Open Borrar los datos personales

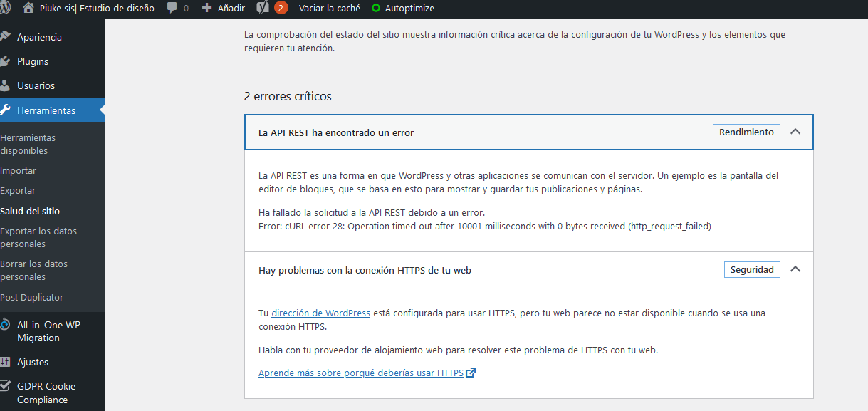pos(34,270)
